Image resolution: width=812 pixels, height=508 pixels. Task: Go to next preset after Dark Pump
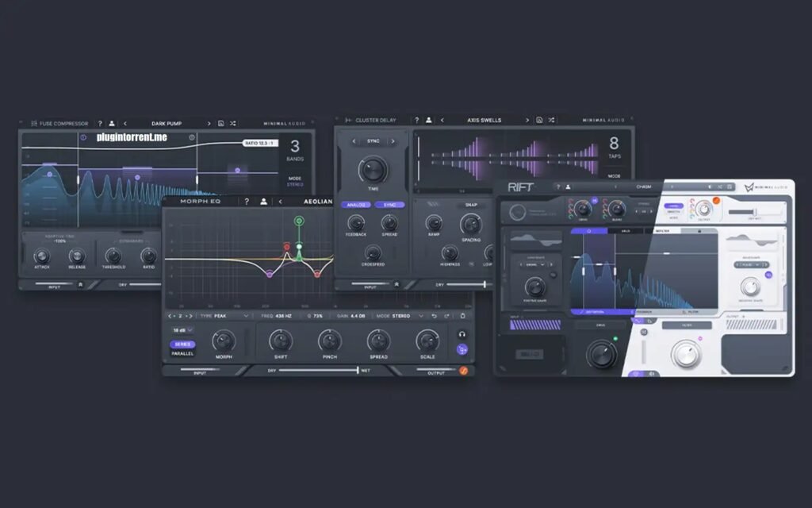point(209,123)
